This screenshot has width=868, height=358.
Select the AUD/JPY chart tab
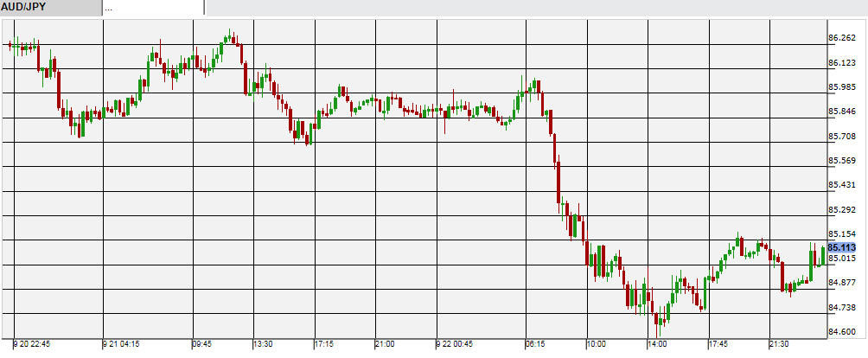tap(50, 7)
